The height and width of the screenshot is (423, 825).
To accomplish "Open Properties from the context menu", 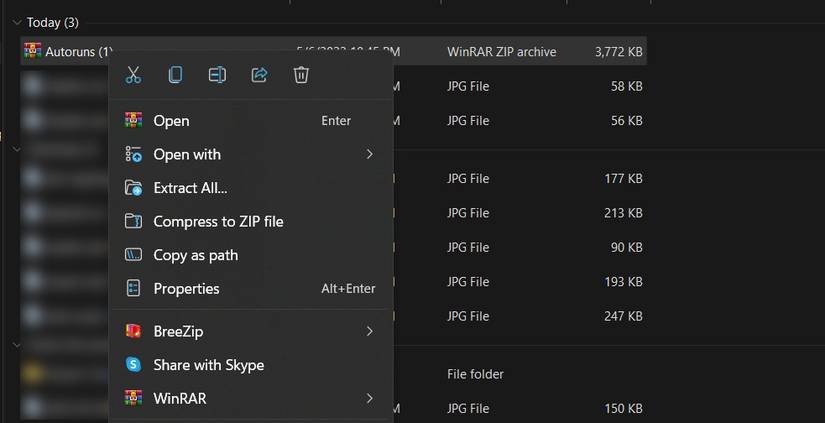I will [186, 289].
